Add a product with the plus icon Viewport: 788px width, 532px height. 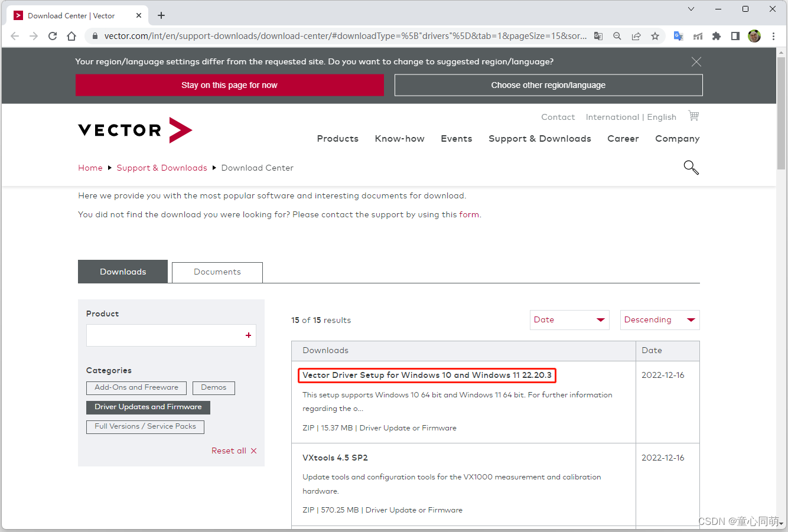(249, 335)
